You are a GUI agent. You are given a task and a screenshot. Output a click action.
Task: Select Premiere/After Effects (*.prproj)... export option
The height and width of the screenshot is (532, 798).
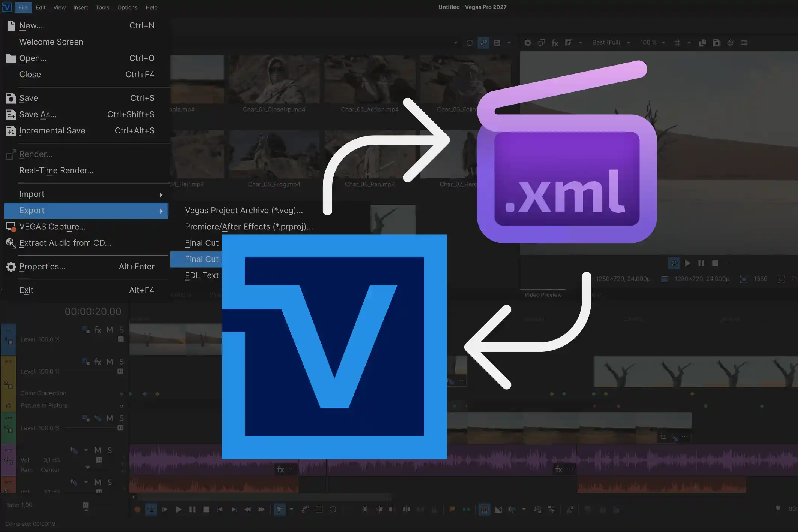[x=249, y=227]
